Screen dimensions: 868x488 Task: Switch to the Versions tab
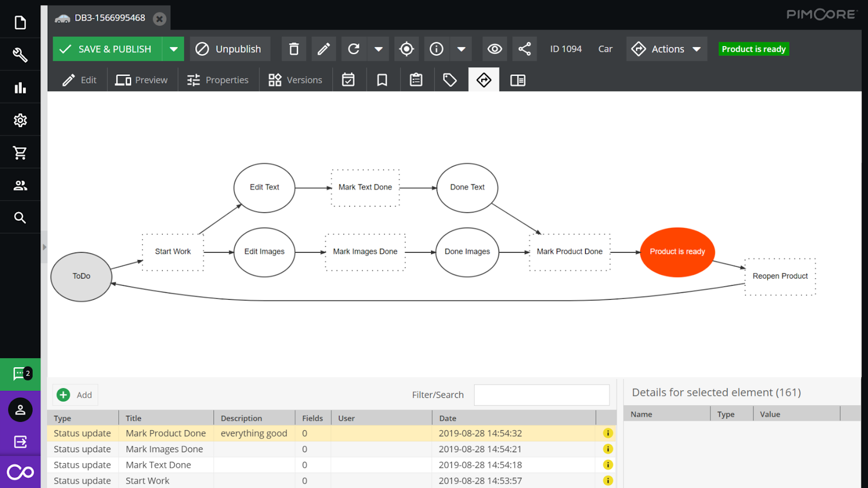[296, 80]
